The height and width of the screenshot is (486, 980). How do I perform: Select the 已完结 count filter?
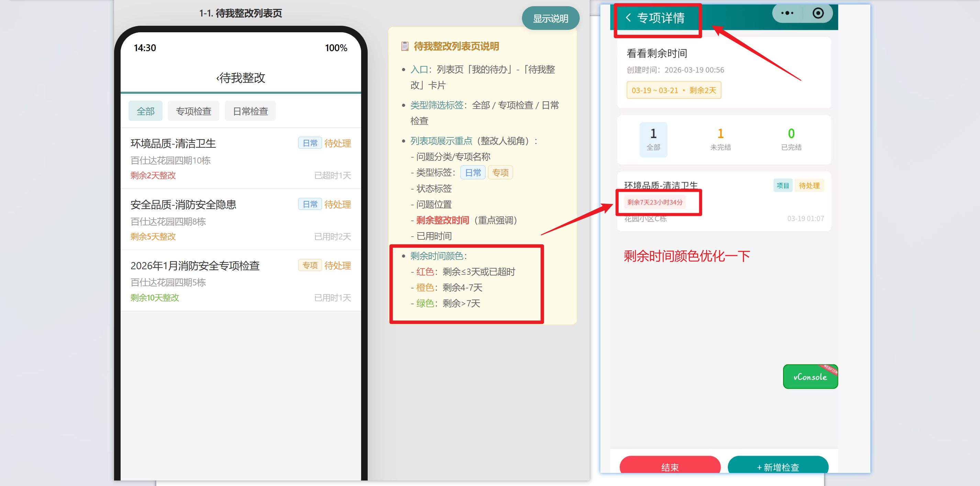[791, 139]
